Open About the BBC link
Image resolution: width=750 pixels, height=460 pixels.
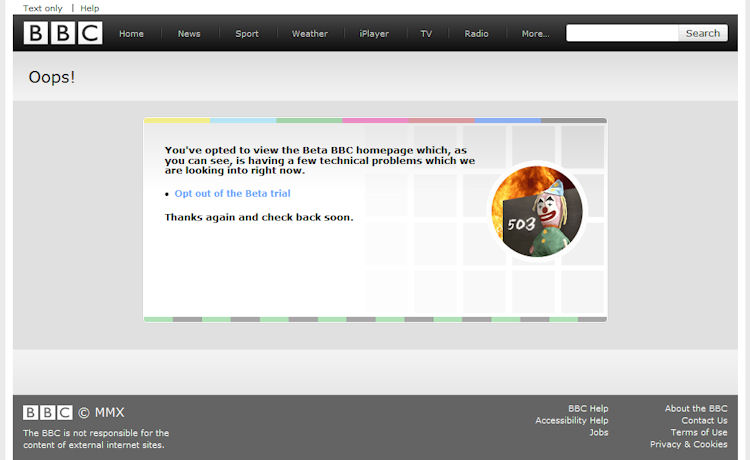coord(696,408)
